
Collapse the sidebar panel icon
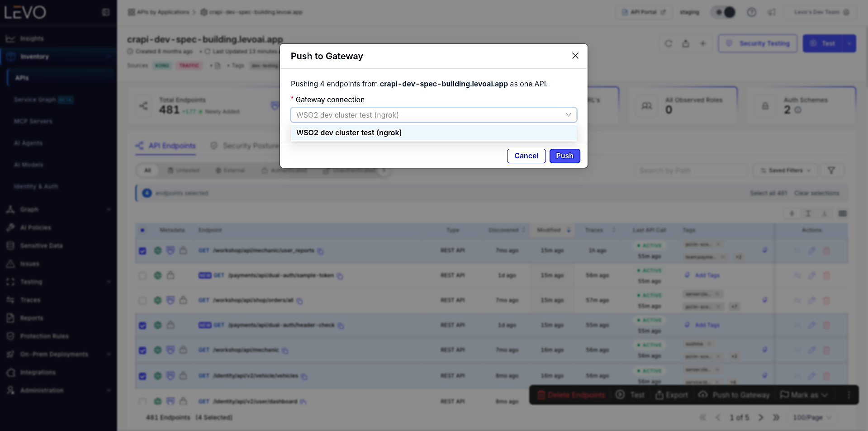[106, 12]
